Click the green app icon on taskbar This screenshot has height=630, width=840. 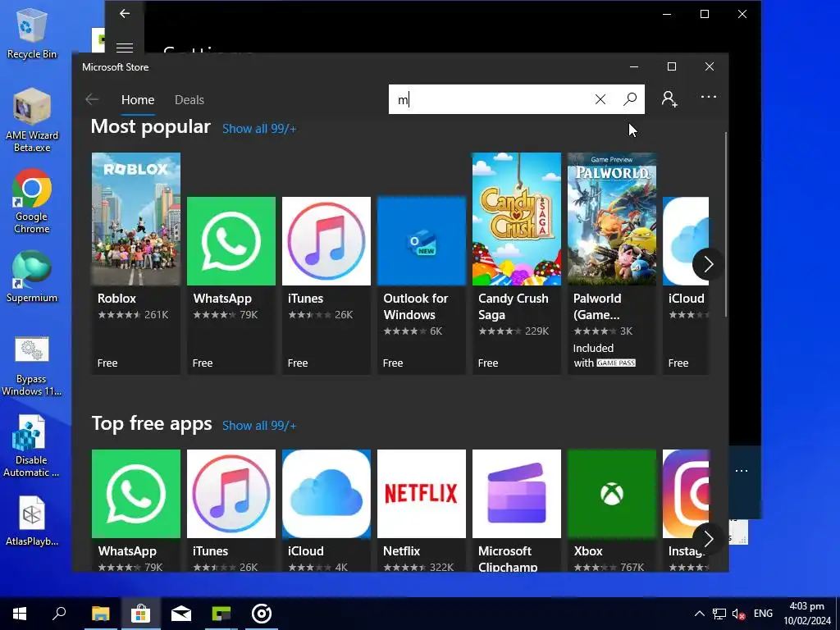pos(221,614)
